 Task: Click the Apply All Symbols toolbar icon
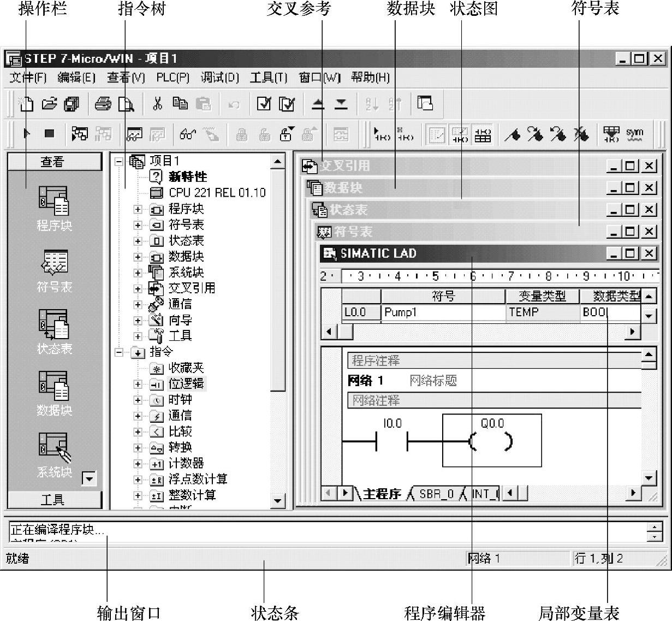pyautogui.click(x=611, y=134)
